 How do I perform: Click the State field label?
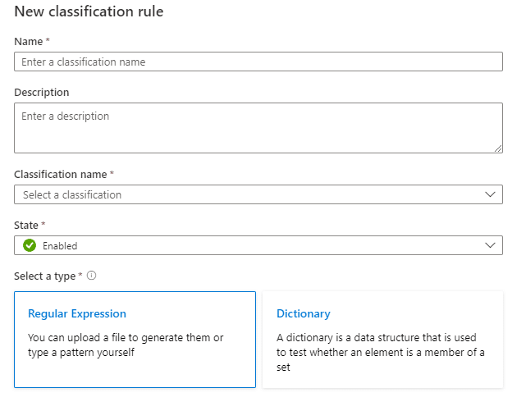(28, 225)
